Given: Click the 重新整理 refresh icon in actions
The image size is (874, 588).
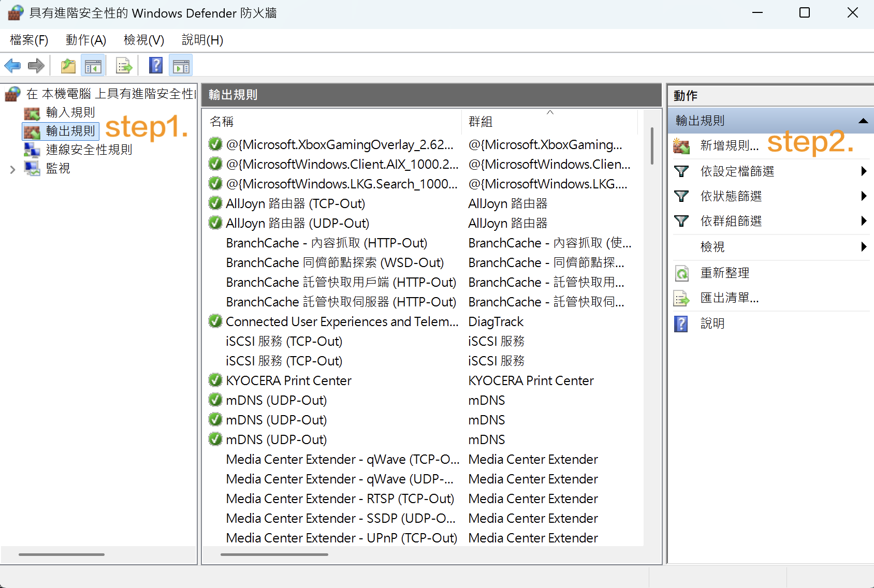Looking at the screenshot, I should [x=682, y=273].
